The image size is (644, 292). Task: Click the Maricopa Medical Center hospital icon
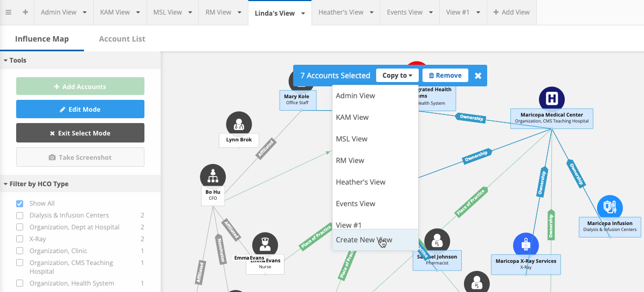[552, 99]
